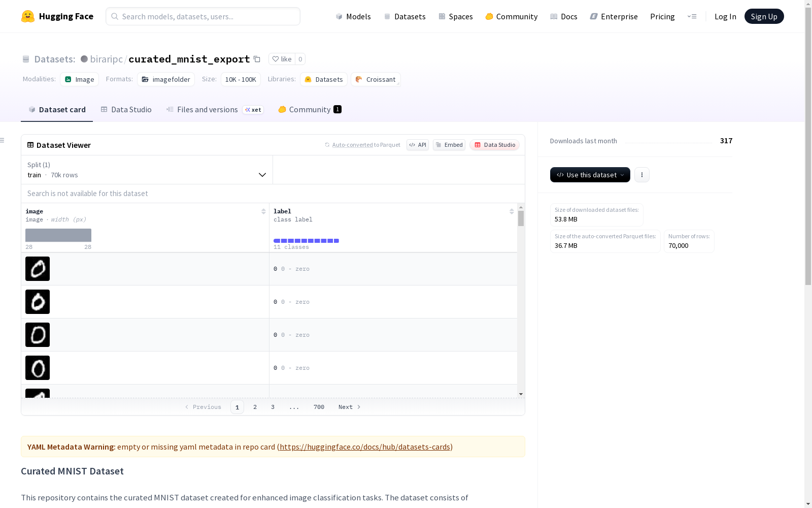Click Log In
812x508 pixels.
[x=725, y=16]
